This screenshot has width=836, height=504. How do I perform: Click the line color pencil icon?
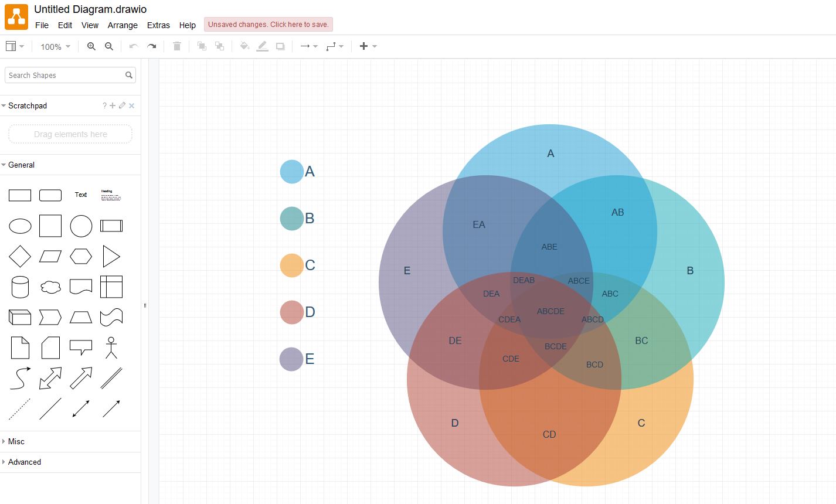[x=262, y=46]
